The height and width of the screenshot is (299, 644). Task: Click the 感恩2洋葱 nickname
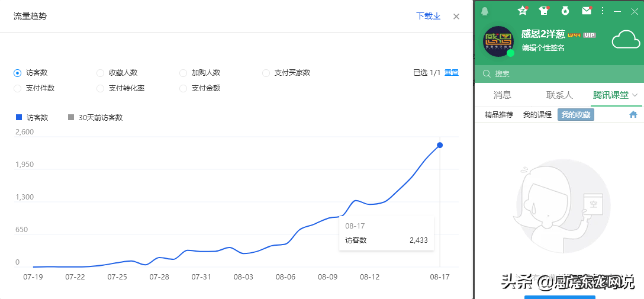pos(543,34)
